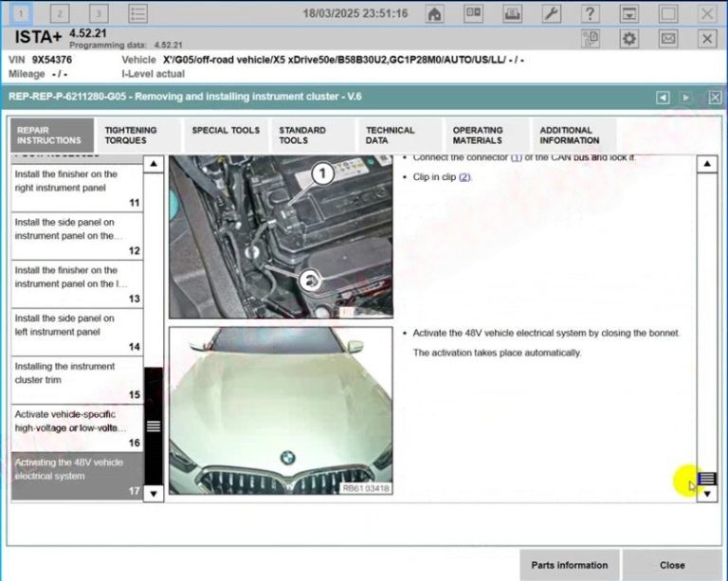Image resolution: width=728 pixels, height=581 pixels.
Task: Click the date and time display
Action: 355,13
